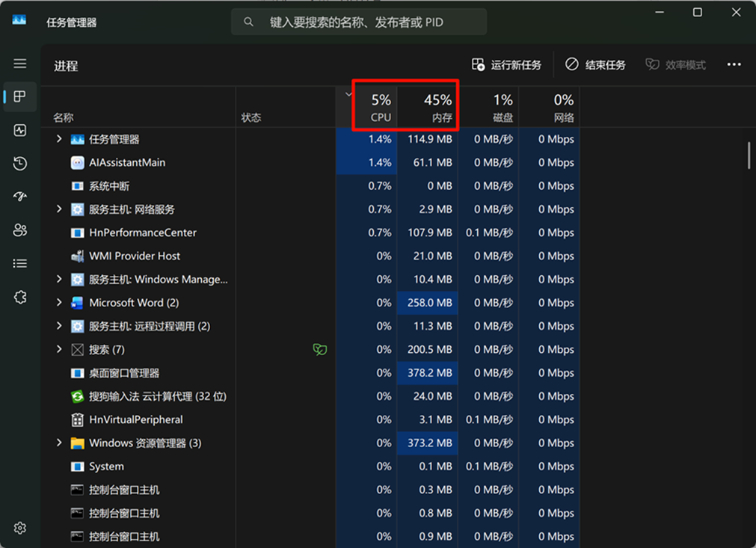Screen dimensions: 756x548
Task: Open the Details page in sidebar
Action: pyautogui.click(x=20, y=263)
